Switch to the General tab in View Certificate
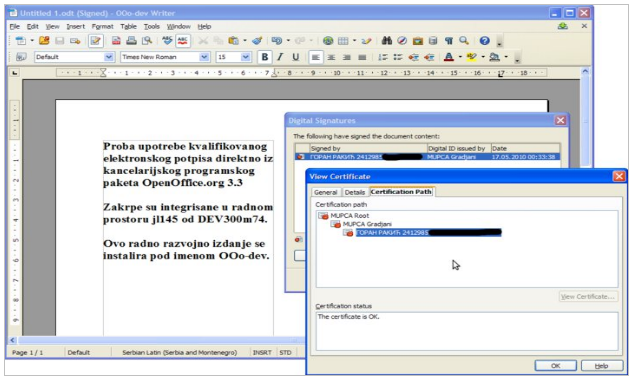This screenshot has height=377, width=632. click(326, 192)
